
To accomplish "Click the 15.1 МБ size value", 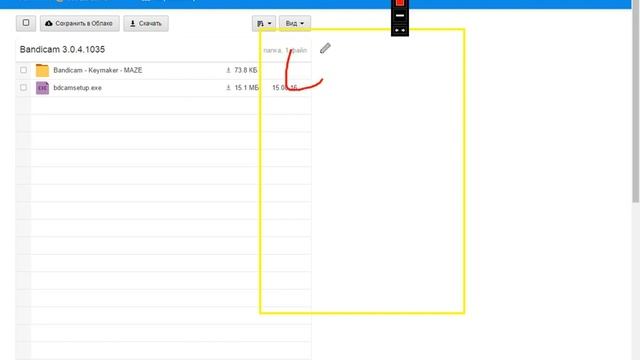I will pos(247,88).
